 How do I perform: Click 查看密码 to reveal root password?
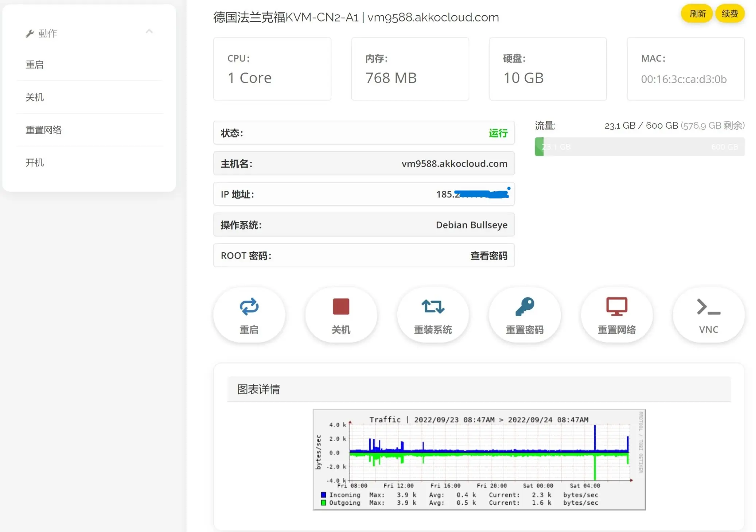(x=489, y=256)
